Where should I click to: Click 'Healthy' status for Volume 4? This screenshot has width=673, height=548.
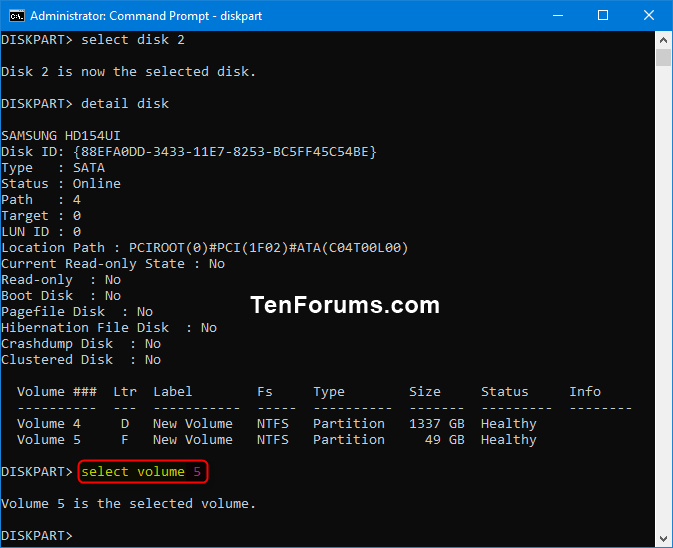pyautogui.click(x=509, y=424)
